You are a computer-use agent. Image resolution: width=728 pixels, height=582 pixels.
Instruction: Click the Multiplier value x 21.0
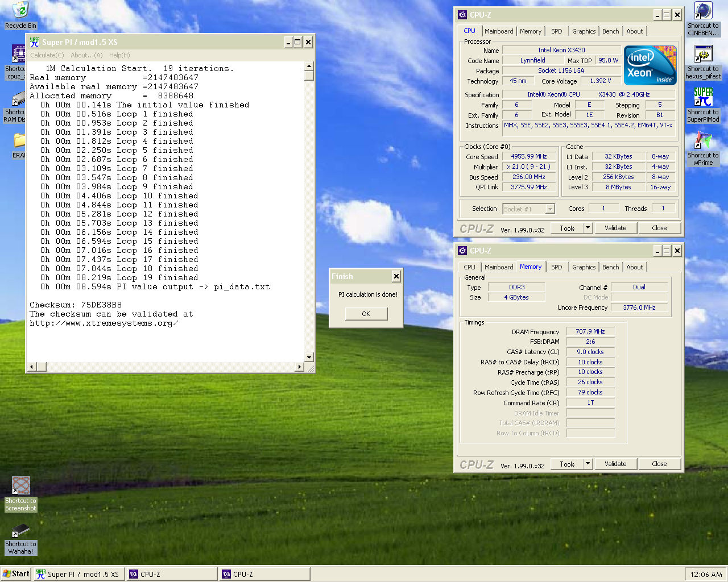[529, 167]
